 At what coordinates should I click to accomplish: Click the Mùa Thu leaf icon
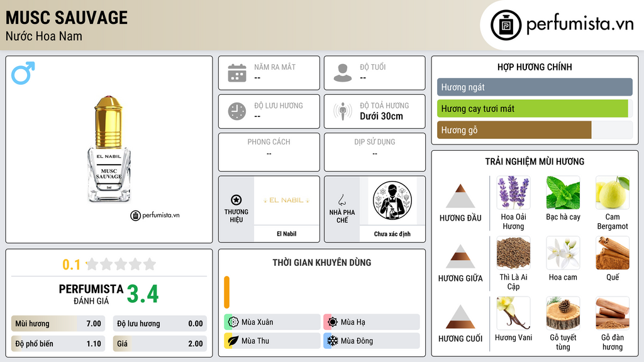pos(233,341)
